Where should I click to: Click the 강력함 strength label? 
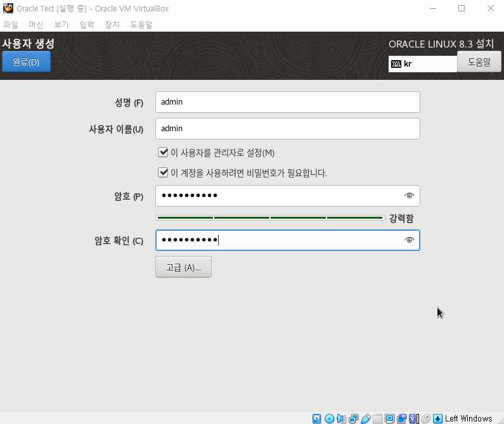[401, 219]
